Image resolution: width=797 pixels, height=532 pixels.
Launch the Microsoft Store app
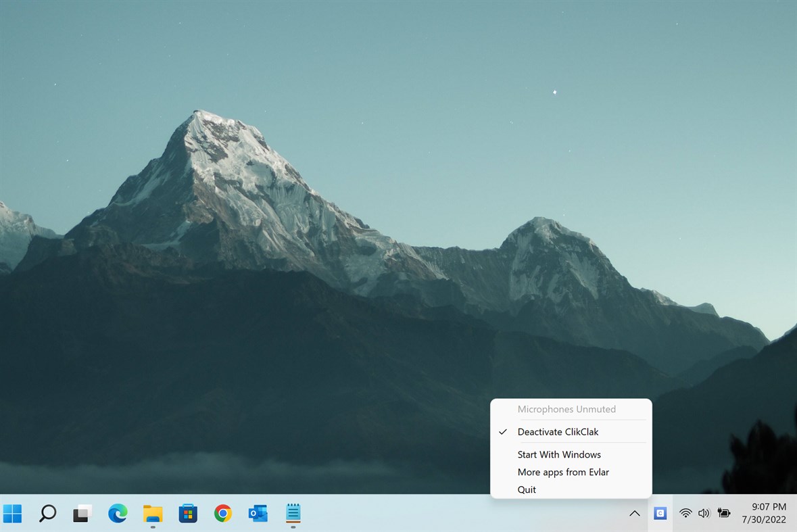(187, 514)
